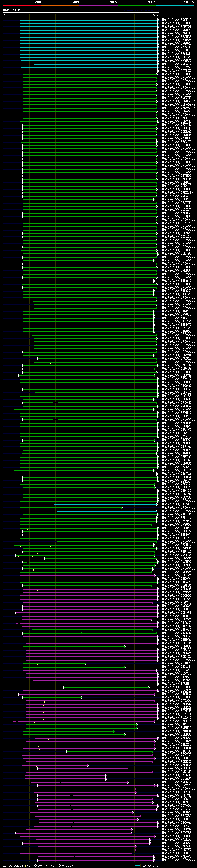Click label UniRef100_A5PKE3
Viewport: 197px width, 868px height.
click(176, 118)
